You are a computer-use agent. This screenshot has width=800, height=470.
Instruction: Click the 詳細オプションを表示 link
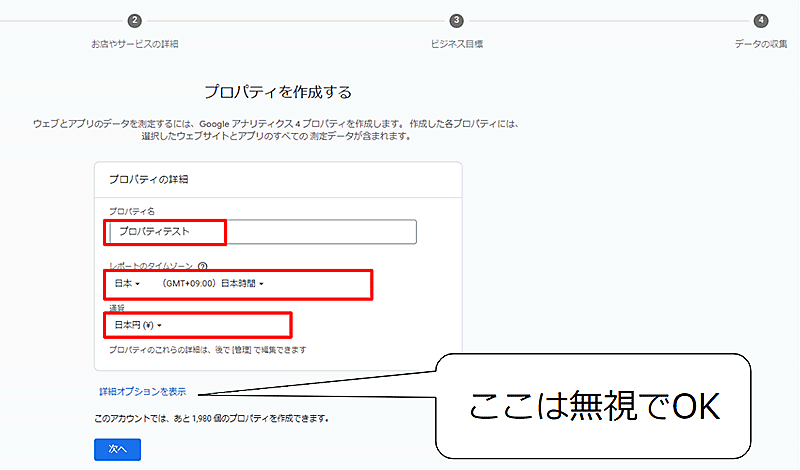click(142, 391)
